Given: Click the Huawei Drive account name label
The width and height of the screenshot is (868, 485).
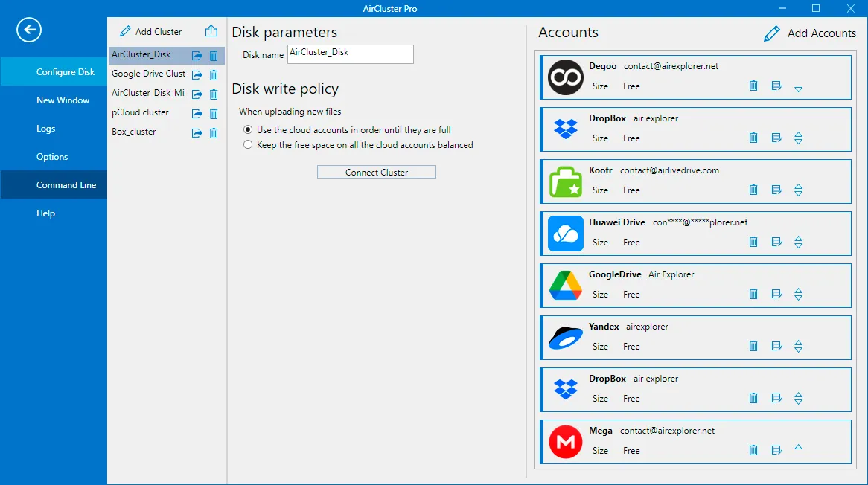Looking at the screenshot, I should pos(616,222).
